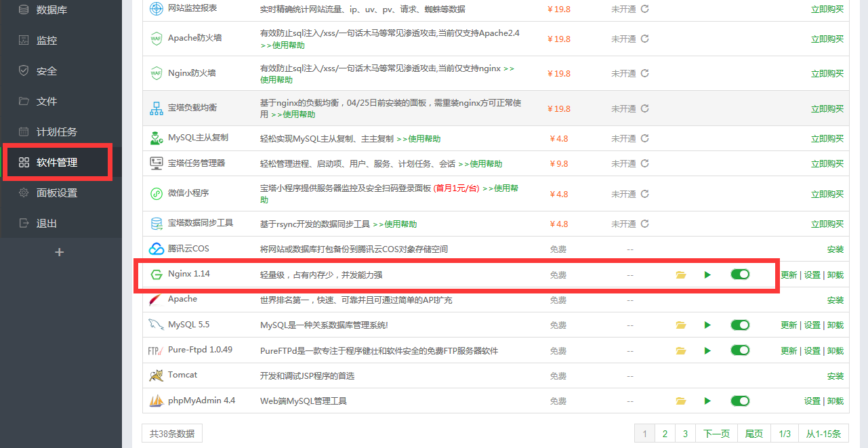868x448 pixels.
Task: Click the 网站监控报表 globe icon
Action: [x=156, y=9]
